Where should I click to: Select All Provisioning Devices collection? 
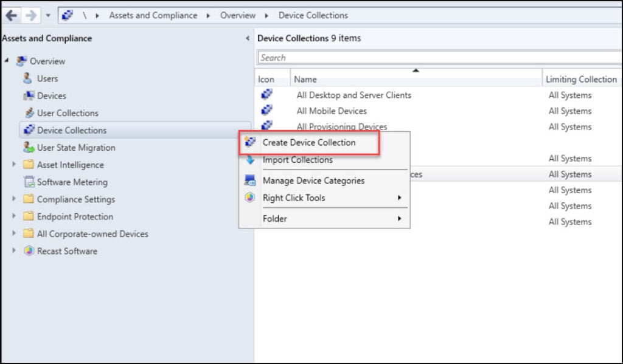pos(342,126)
